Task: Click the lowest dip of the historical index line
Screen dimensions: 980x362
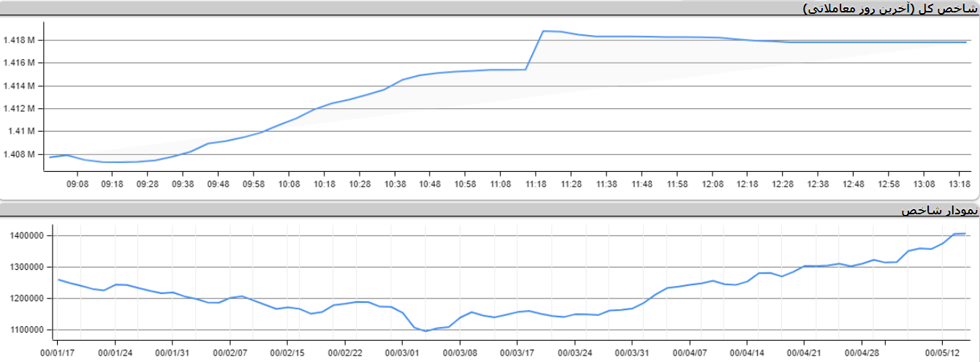Action: pos(426,331)
